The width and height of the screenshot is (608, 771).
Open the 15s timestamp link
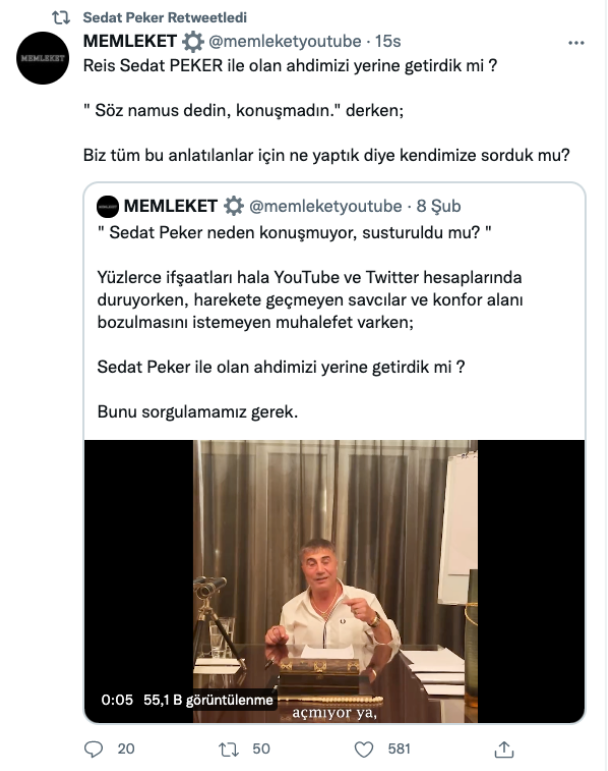click(x=387, y=42)
